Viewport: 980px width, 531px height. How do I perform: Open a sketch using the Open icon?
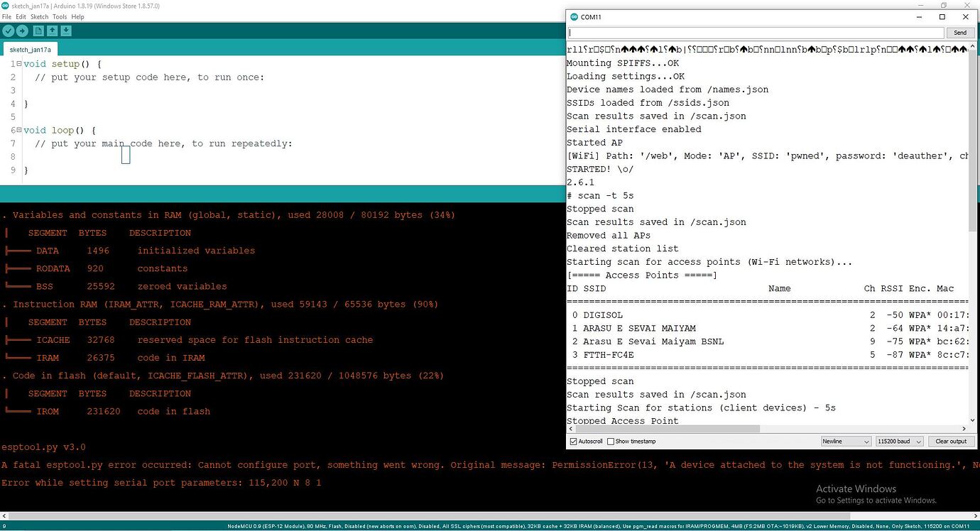point(52,31)
